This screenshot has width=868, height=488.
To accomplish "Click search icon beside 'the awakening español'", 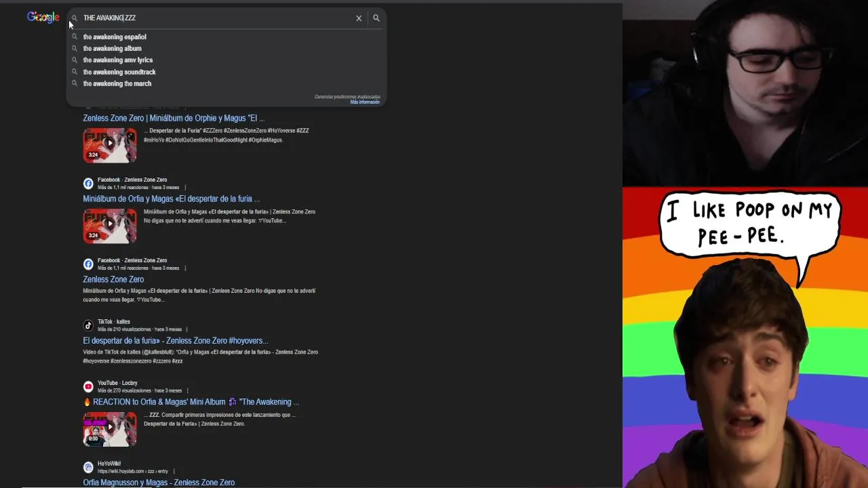I will (75, 37).
